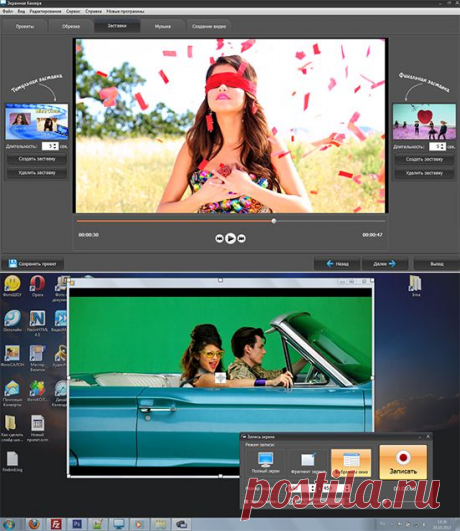Play the video preview
This screenshot has width=460, height=531.
[230, 238]
